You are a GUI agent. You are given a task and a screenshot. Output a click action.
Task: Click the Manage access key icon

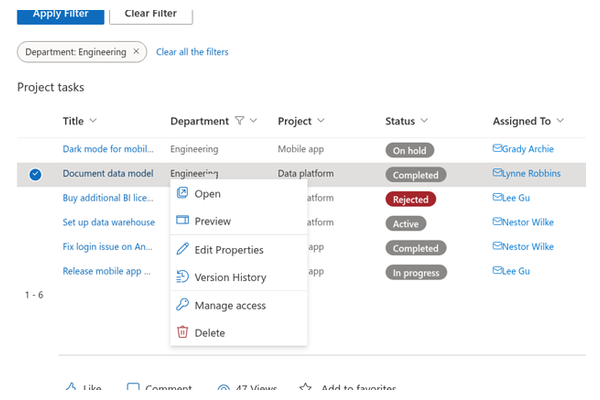click(x=183, y=305)
